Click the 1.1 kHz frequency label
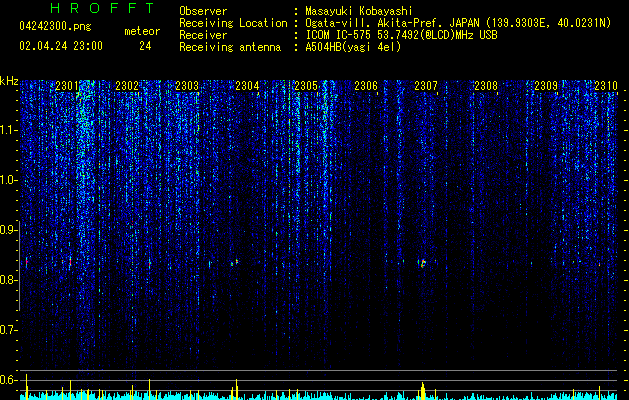Viewport: 629px width, 400px height. (9, 130)
